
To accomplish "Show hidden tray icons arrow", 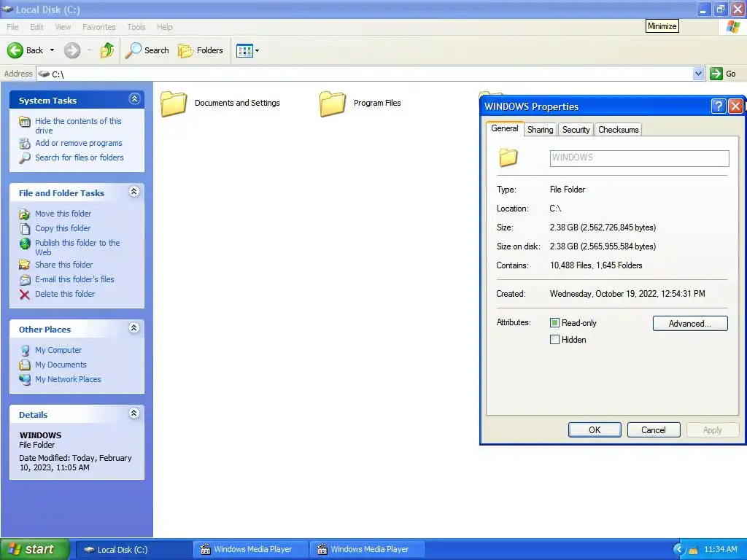I will [679, 550].
